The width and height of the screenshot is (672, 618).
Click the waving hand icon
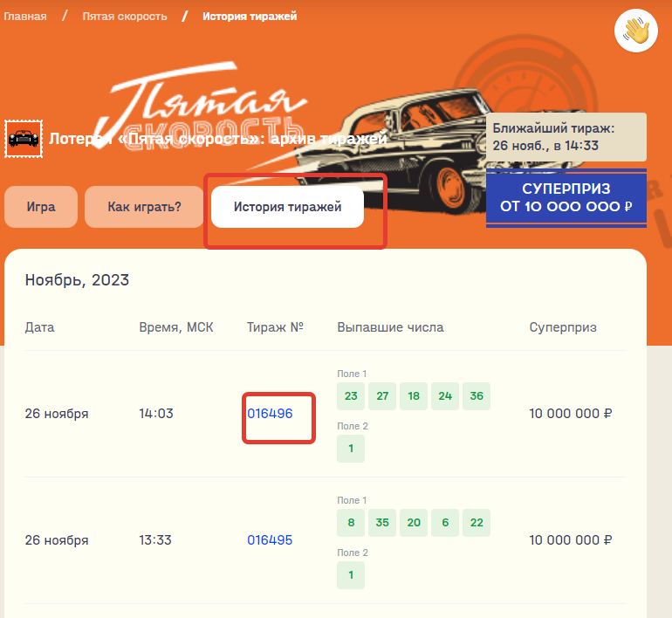point(636,31)
